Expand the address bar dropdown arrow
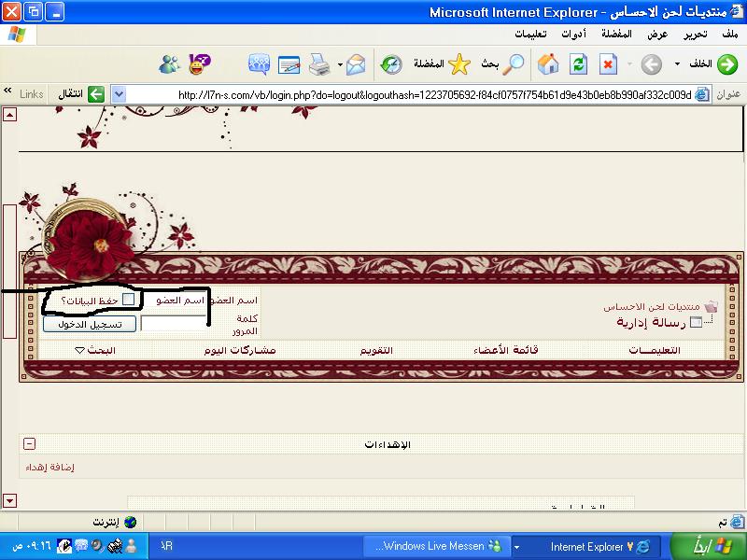Viewport: 747px width, 560px height. click(119, 94)
